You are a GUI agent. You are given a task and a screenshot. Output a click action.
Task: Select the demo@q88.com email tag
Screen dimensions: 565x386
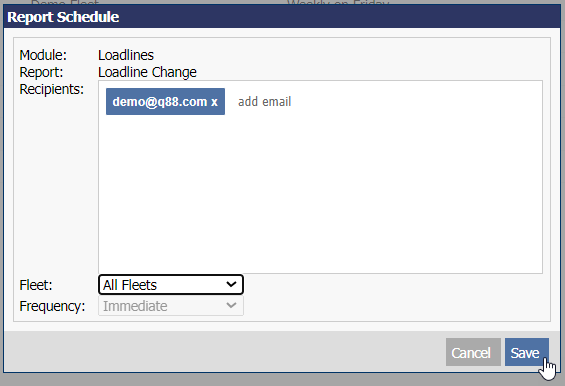[x=165, y=102]
